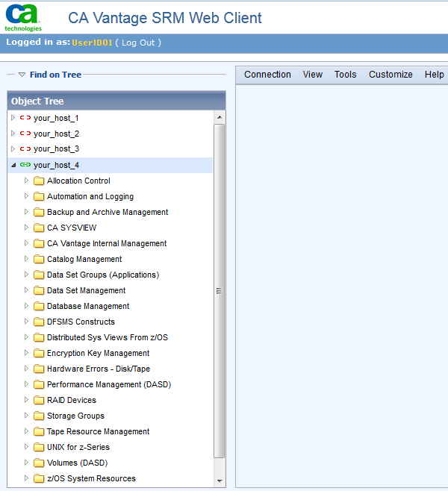Click the red disconnected icon for your_host_1
This screenshot has width=448, height=491.
25,118
